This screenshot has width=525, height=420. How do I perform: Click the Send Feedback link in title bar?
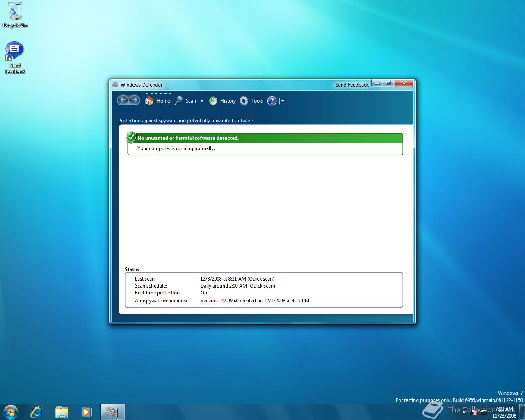click(352, 85)
